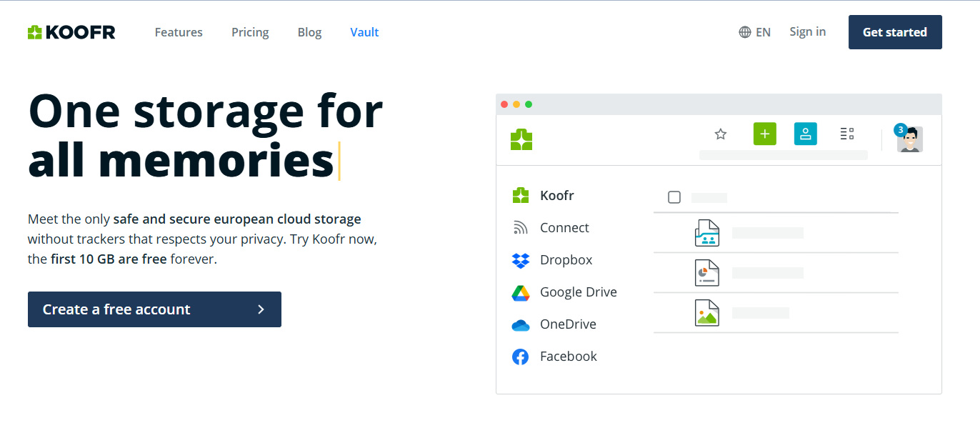Select the Google Drive icon in sidebar
This screenshot has height=423, width=980.
[521, 292]
